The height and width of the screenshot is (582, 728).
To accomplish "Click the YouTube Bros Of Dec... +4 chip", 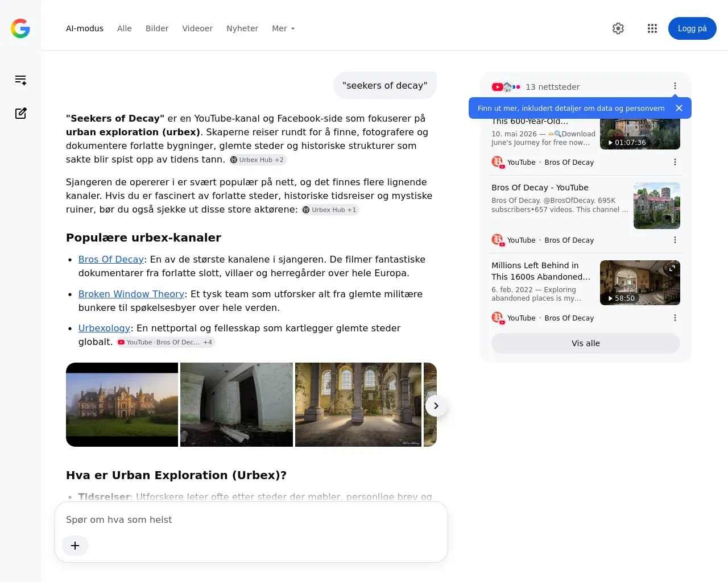I will tap(166, 342).
